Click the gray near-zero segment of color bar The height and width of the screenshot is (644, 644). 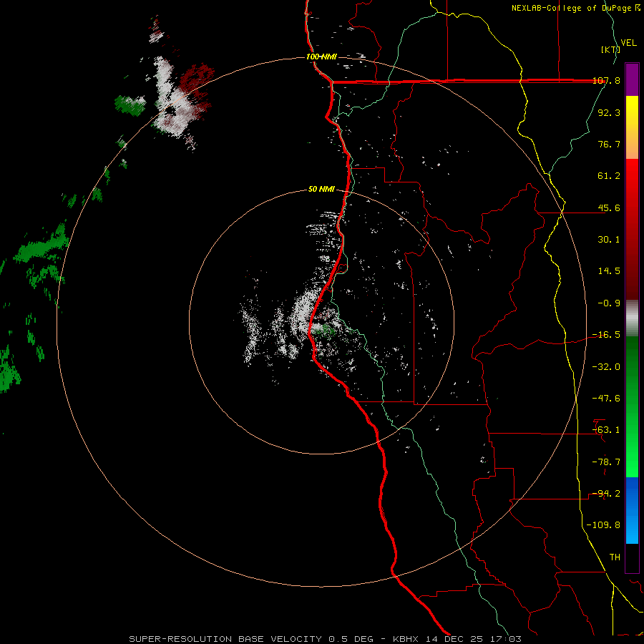click(x=632, y=318)
